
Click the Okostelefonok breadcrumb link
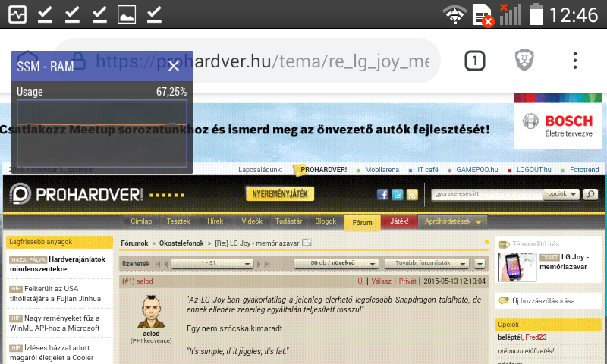coord(181,243)
